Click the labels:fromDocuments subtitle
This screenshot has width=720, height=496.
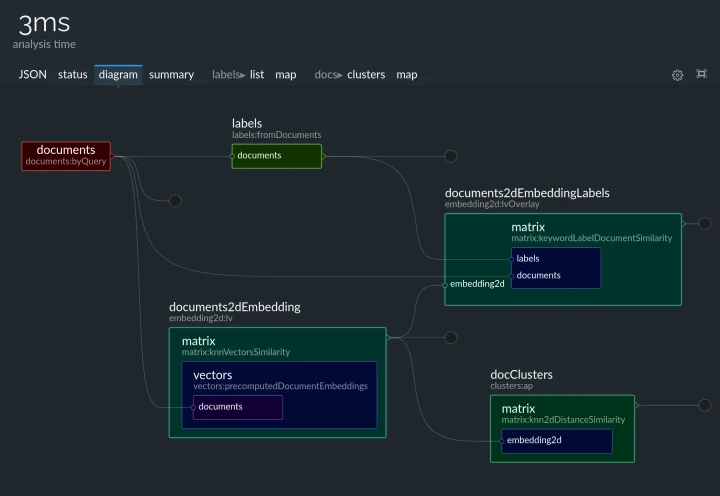point(276,135)
